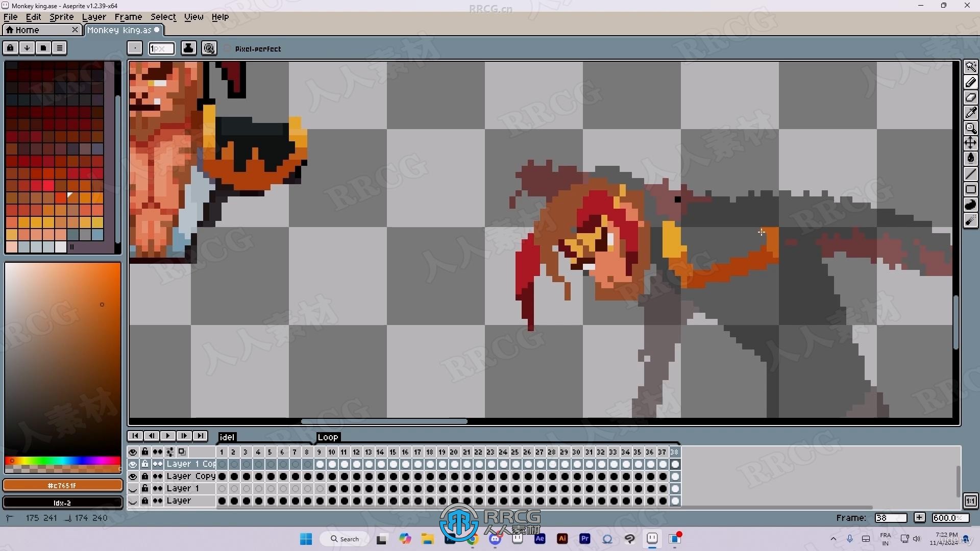The image size is (980, 551).
Task: Select the Eyedropper tool
Action: coord(971,113)
